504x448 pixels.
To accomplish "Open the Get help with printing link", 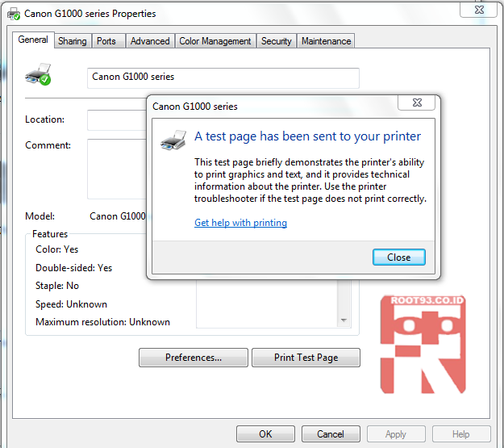I will click(240, 223).
